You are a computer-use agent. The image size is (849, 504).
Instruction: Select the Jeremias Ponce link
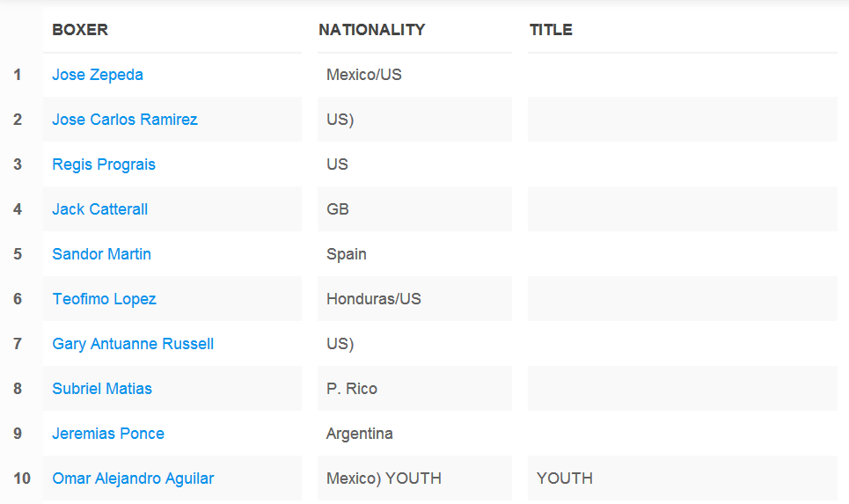pyautogui.click(x=107, y=435)
